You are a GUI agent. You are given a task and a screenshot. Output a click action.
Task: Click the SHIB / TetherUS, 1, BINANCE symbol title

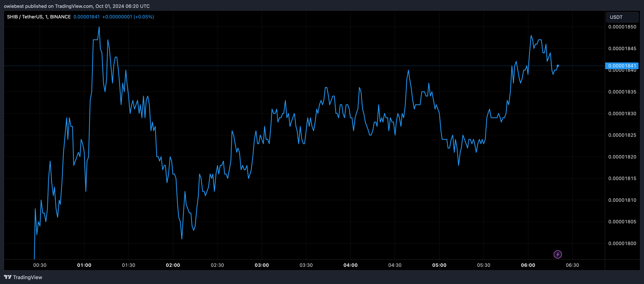39,17
